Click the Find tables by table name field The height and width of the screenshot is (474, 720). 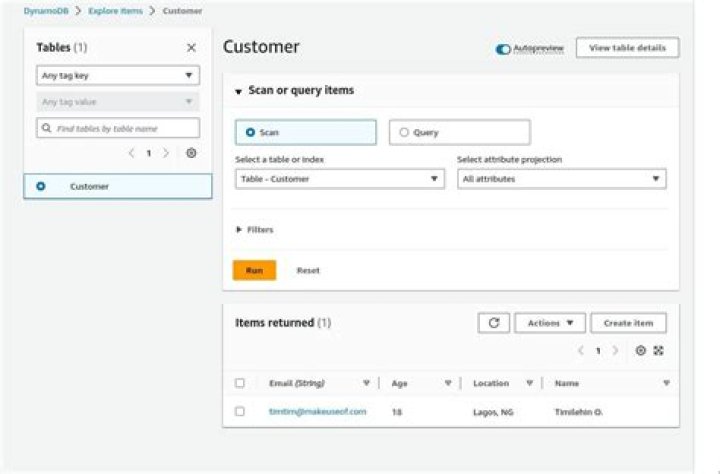tap(118, 128)
